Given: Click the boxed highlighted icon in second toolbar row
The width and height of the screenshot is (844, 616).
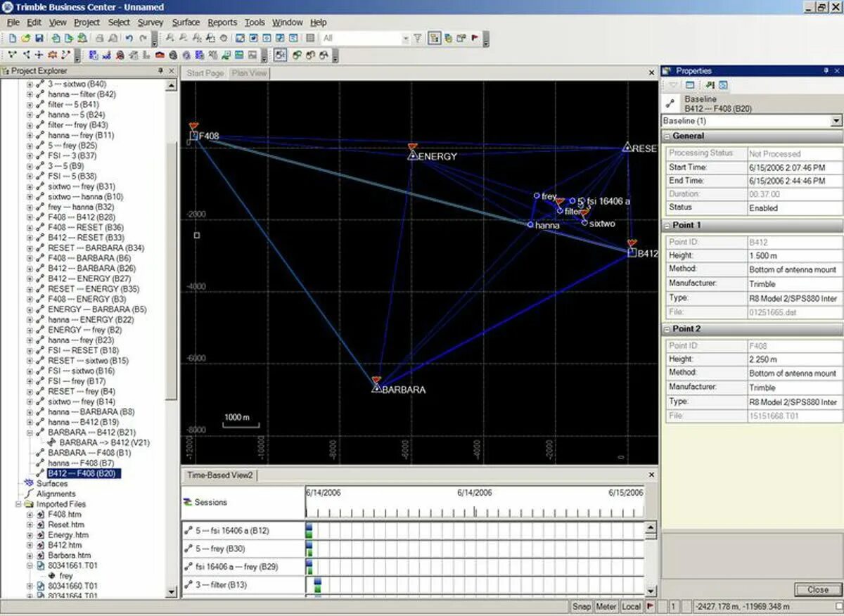Looking at the screenshot, I should tap(280, 54).
